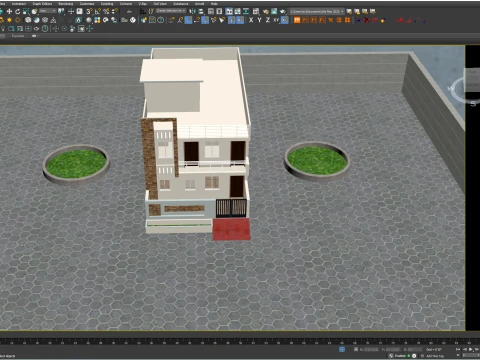Toggle the Spinner Snap button
The width and height of the screenshot is (480, 360).
[115, 11]
